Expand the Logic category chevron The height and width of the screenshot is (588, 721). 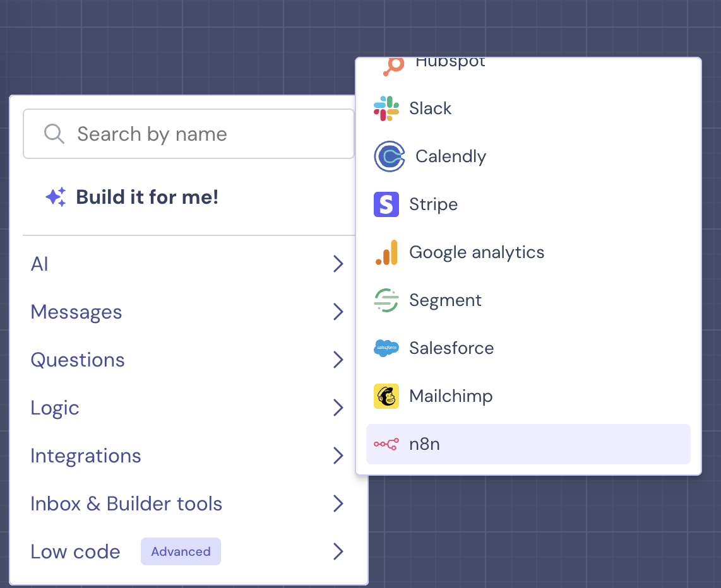click(338, 408)
